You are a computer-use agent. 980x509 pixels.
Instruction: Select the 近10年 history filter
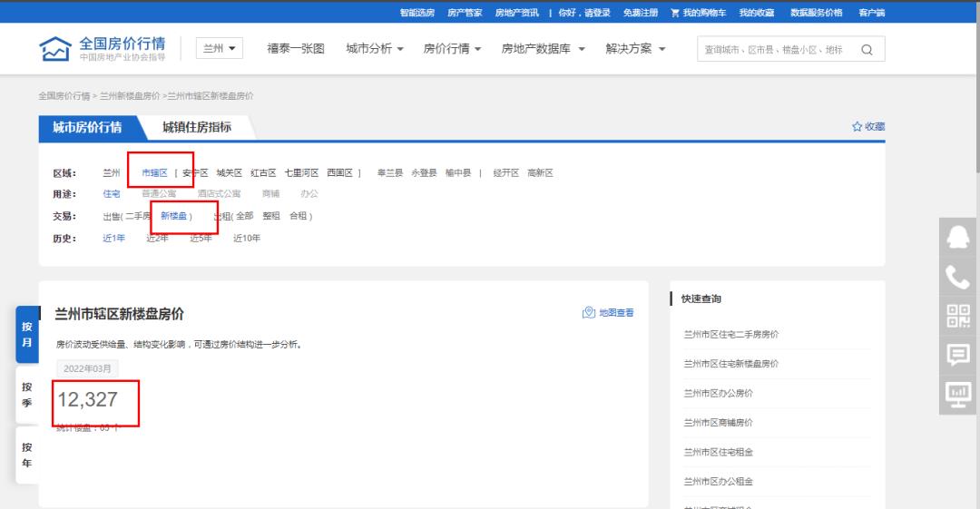(247, 239)
